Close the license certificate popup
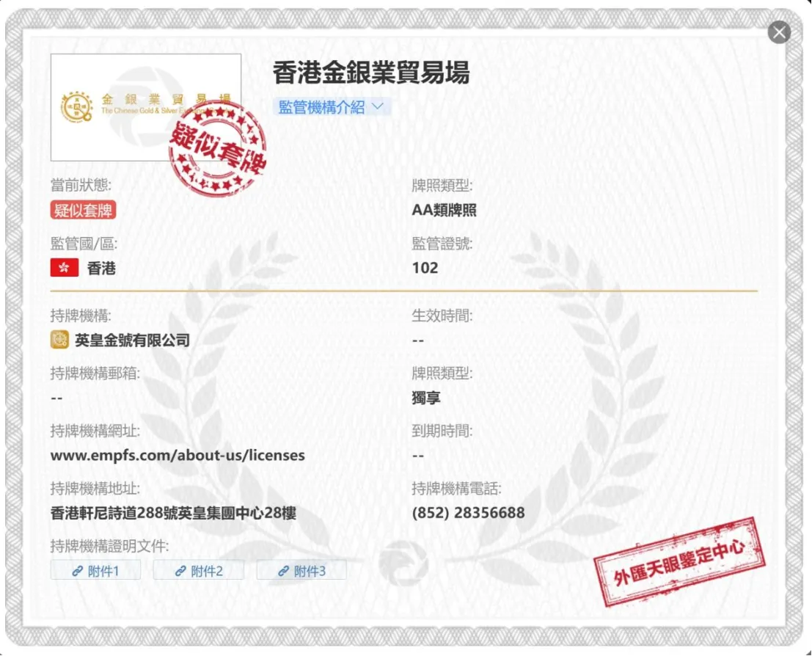Image resolution: width=812 pixels, height=656 pixels. tap(779, 32)
